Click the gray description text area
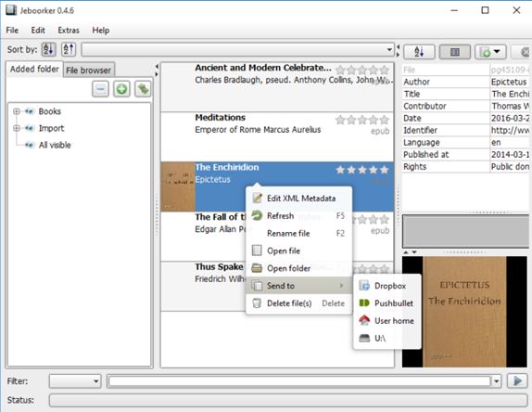 465,231
